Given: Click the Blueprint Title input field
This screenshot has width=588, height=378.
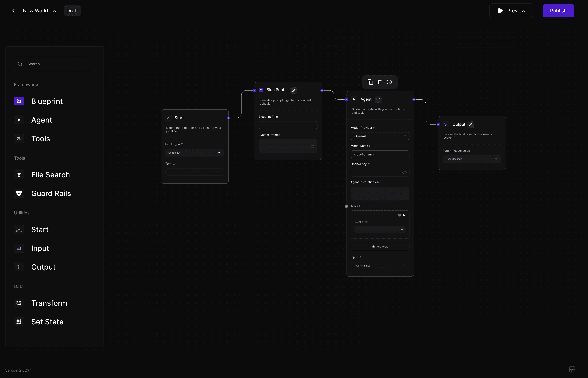Looking at the screenshot, I should tap(288, 125).
